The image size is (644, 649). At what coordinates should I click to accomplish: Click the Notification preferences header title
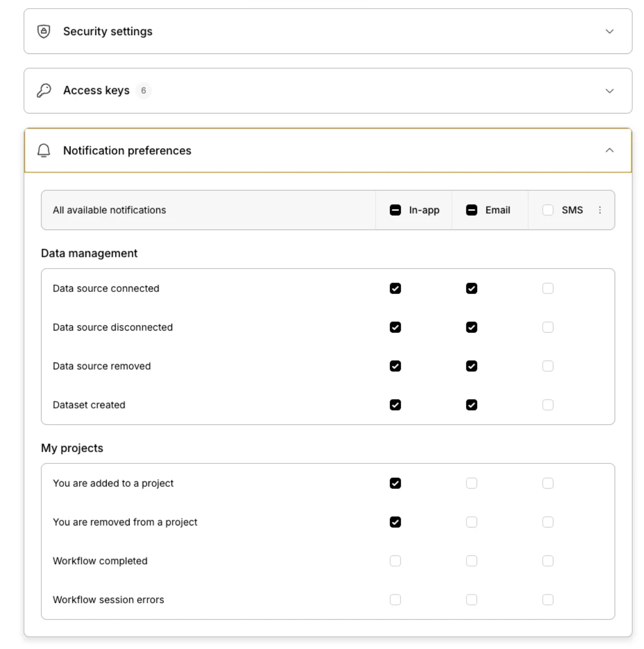tap(127, 151)
